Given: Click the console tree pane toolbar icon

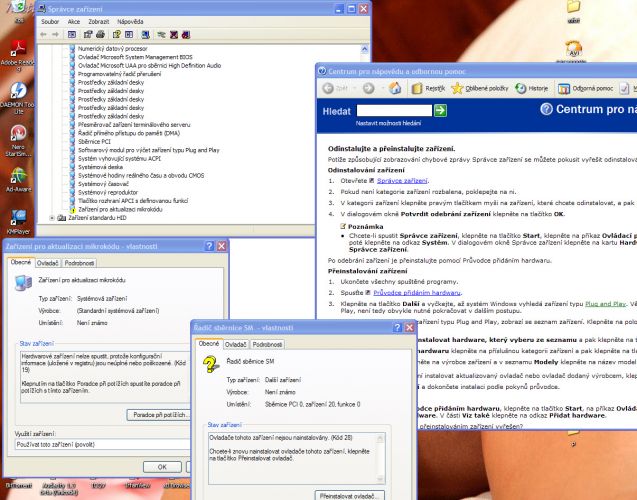Looking at the screenshot, I should click(72, 35).
